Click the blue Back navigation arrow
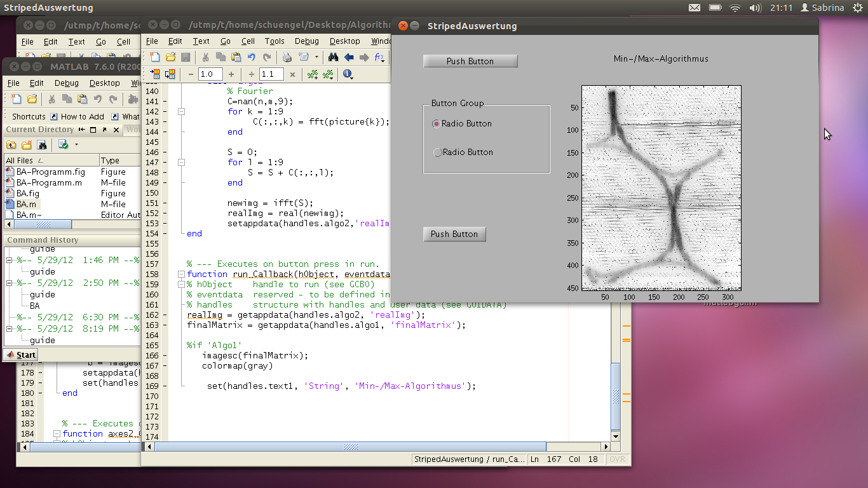The height and width of the screenshot is (488, 868). [x=349, y=57]
